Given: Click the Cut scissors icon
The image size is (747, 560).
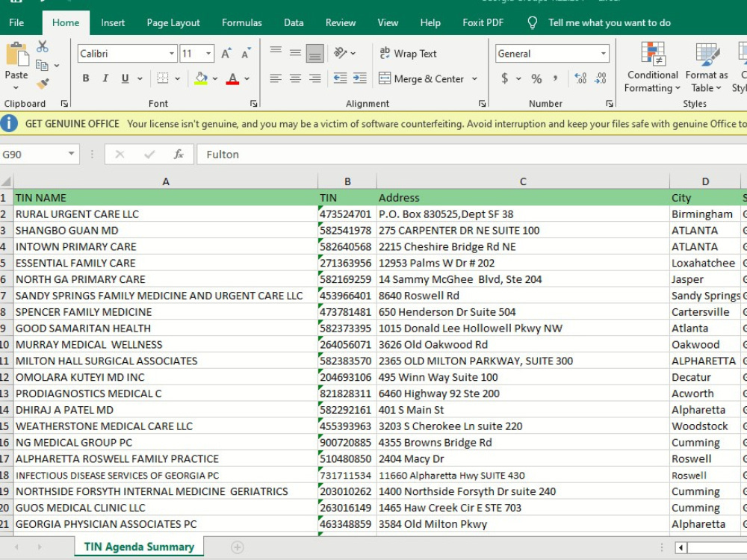Looking at the screenshot, I should tap(43, 46).
